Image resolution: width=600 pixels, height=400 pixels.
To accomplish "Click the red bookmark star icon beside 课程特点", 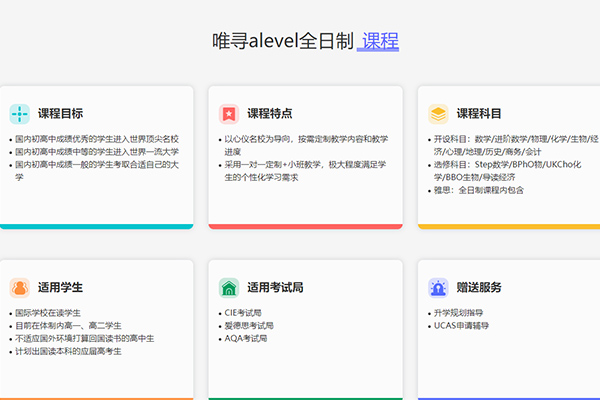I will tap(229, 114).
